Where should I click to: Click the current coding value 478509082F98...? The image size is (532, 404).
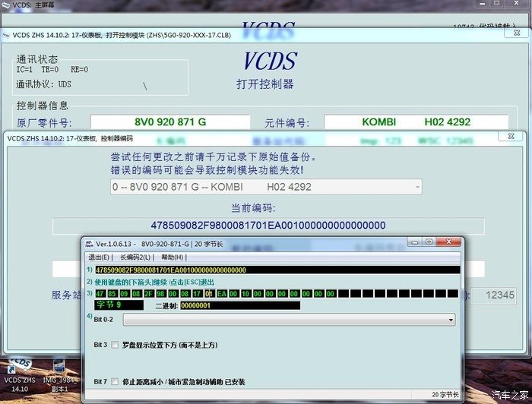point(268,226)
